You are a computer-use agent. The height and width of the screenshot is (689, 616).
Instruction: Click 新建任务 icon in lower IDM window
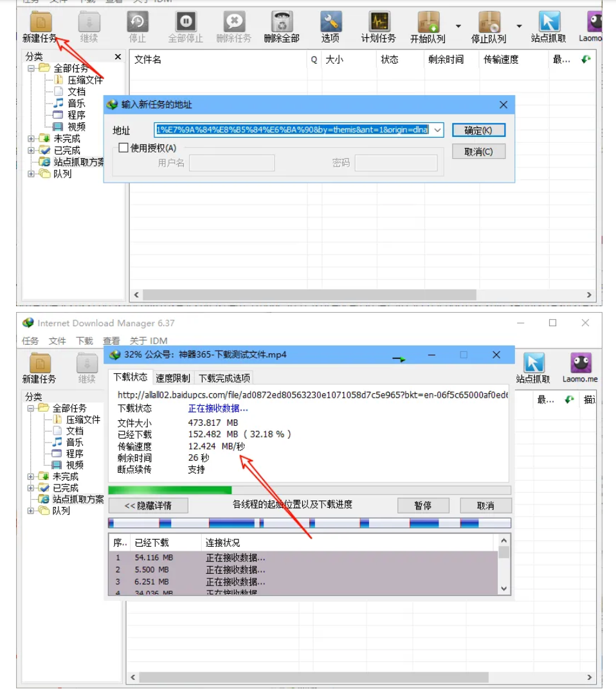(40, 363)
